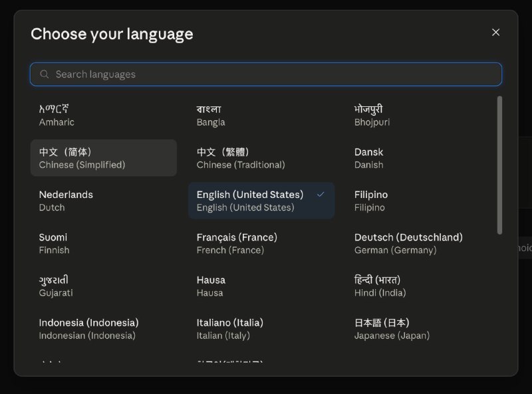Choose Suomi (Finnish)
The height and width of the screenshot is (394, 532).
(104, 243)
